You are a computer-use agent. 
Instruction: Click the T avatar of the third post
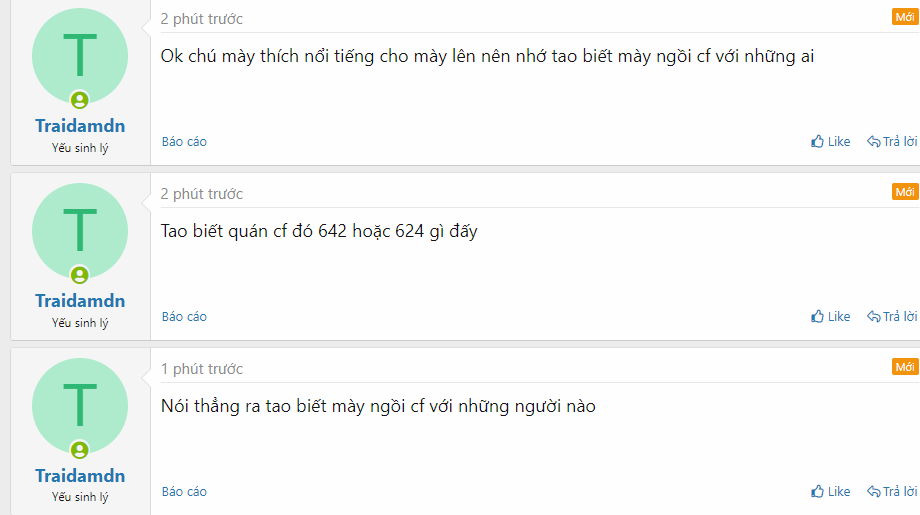point(80,406)
